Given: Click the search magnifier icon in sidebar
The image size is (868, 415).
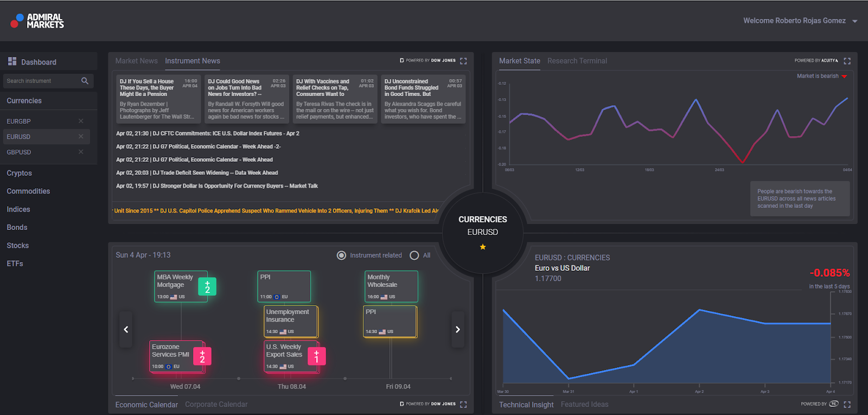Looking at the screenshot, I should (85, 81).
